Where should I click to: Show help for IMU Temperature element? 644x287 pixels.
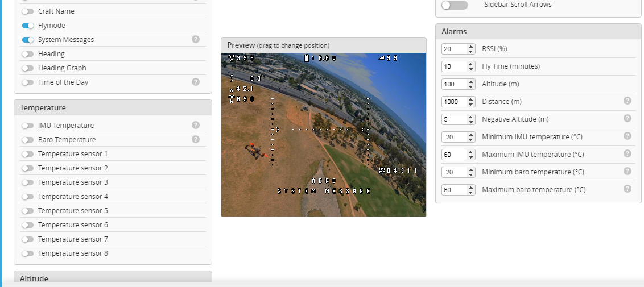pos(196,125)
